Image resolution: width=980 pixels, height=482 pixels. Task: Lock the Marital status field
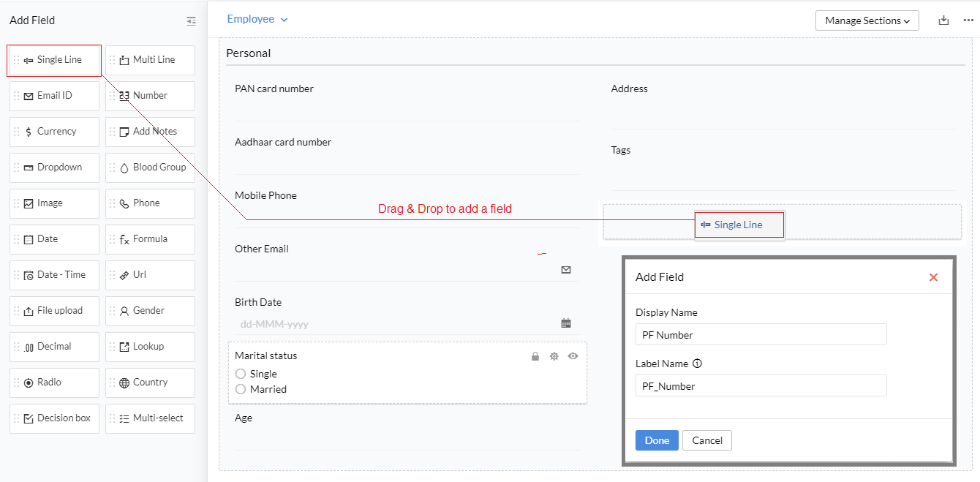tap(535, 356)
